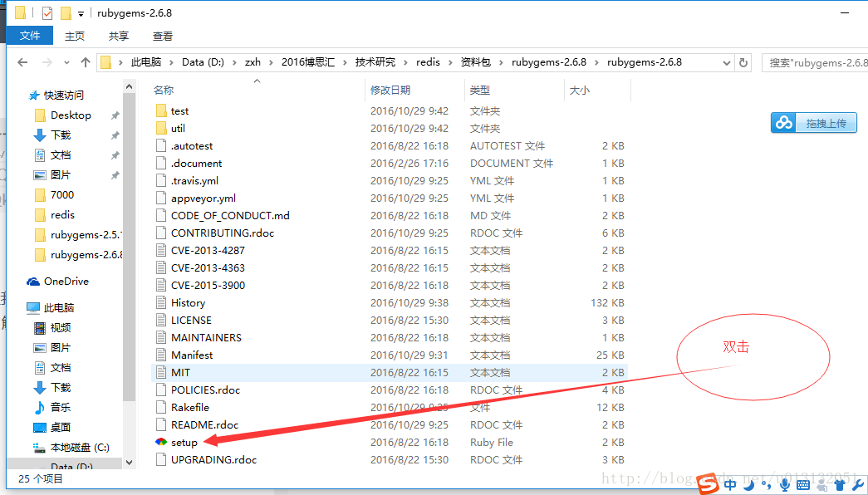This screenshot has height=495, width=868.
Task: Click the microphone icon in Sogou IME bar
Action: tap(784, 485)
